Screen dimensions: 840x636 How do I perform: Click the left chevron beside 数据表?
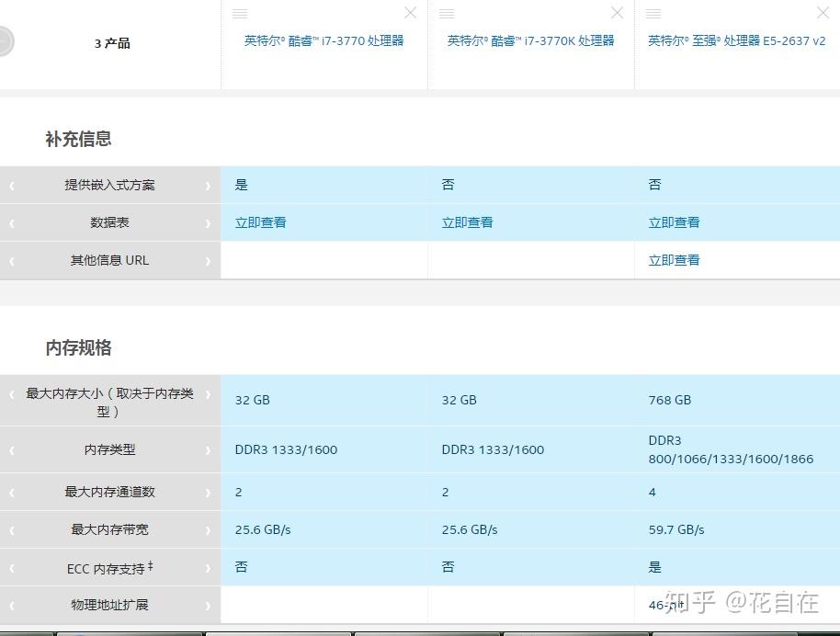11,222
